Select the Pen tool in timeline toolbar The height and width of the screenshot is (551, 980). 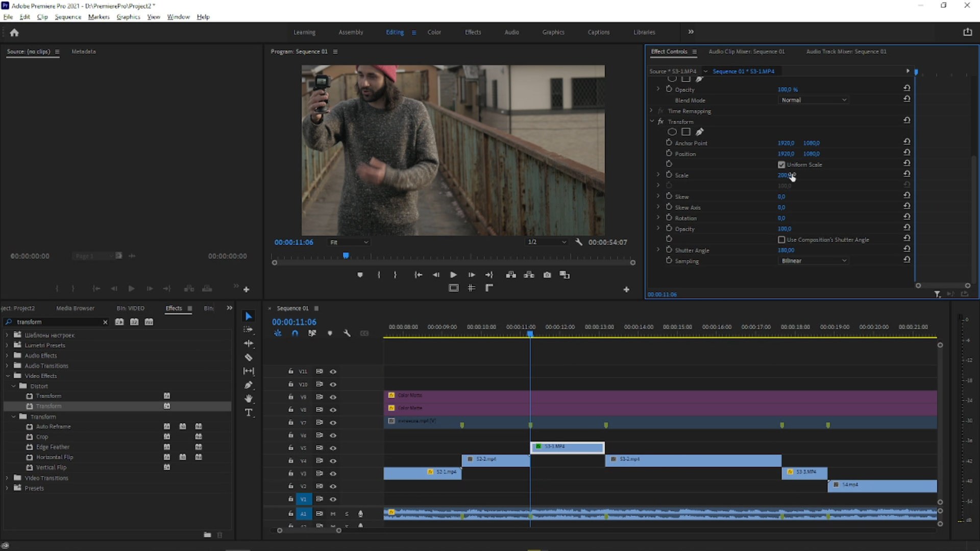click(249, 385)
